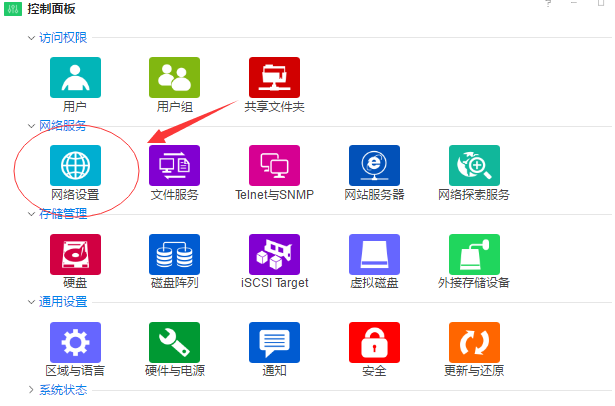Open the 用户 (User) icon

pyautogui.click(x=75, y=77)
